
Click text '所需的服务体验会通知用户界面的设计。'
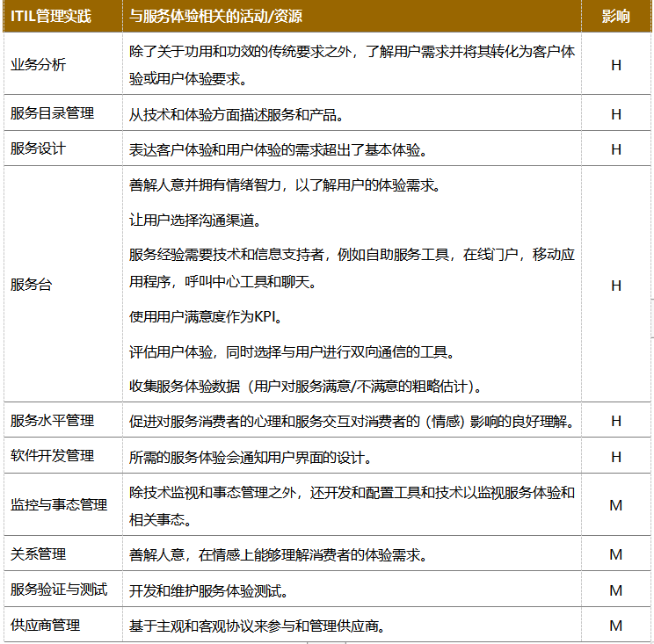tap(251, 458)
